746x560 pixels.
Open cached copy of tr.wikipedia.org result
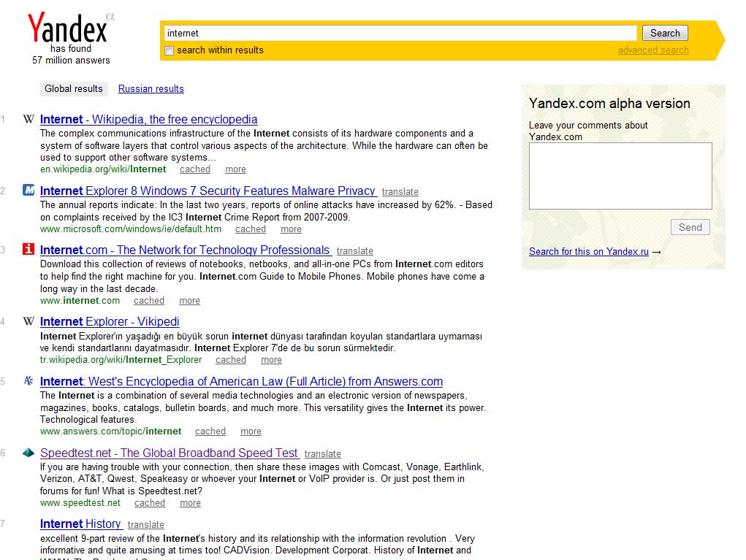pyautogui.click(x=231, y=360)
